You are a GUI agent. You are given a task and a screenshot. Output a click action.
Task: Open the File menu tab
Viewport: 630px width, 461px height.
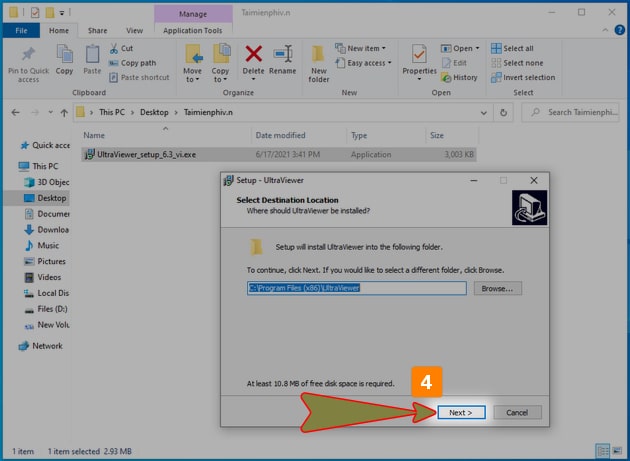(x=21, y=30)
